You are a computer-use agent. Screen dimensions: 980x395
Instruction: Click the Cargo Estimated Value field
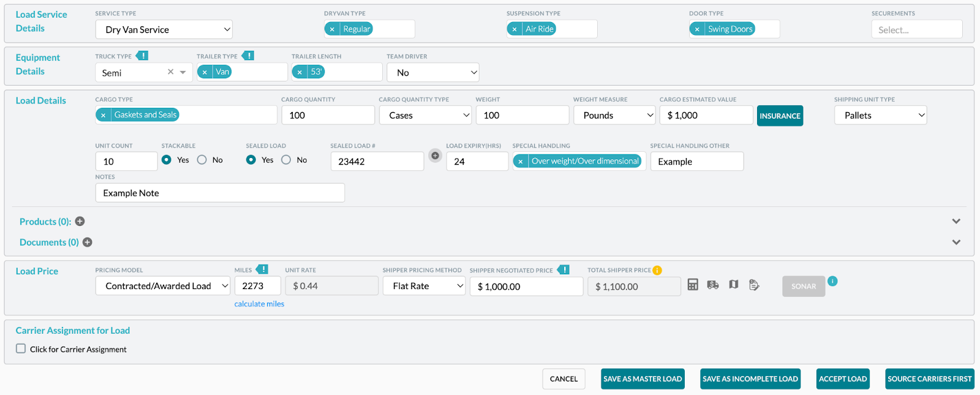[706, 115]
